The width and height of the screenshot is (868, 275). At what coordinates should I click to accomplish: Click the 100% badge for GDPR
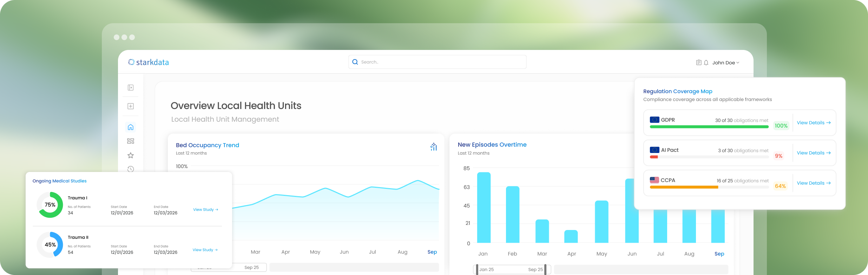[x=781, y=126]
